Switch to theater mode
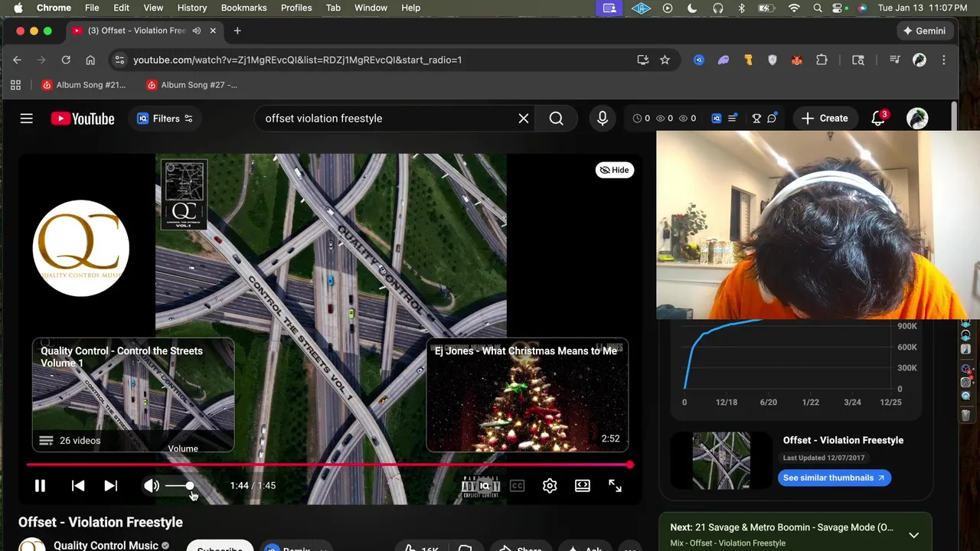The width and height of the screenshot is (980, 551). point(583,486)
